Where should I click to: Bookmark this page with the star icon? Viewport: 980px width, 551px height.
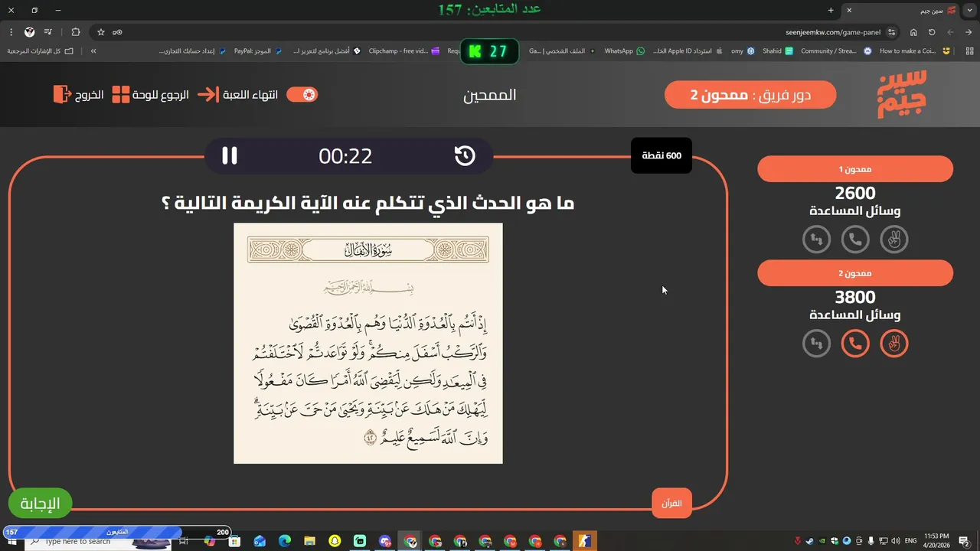[x=101, y=32]
